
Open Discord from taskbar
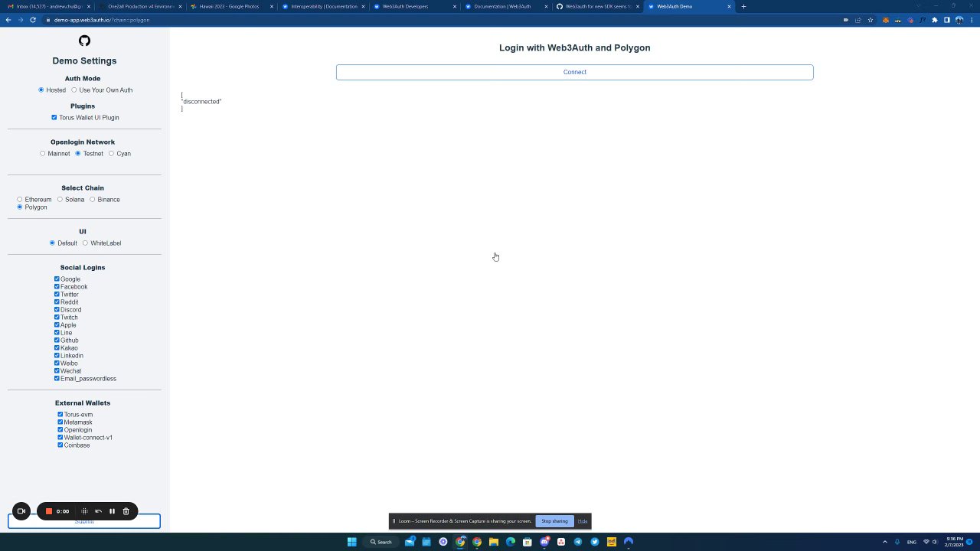pyautogui.click(x=544, y=542)
